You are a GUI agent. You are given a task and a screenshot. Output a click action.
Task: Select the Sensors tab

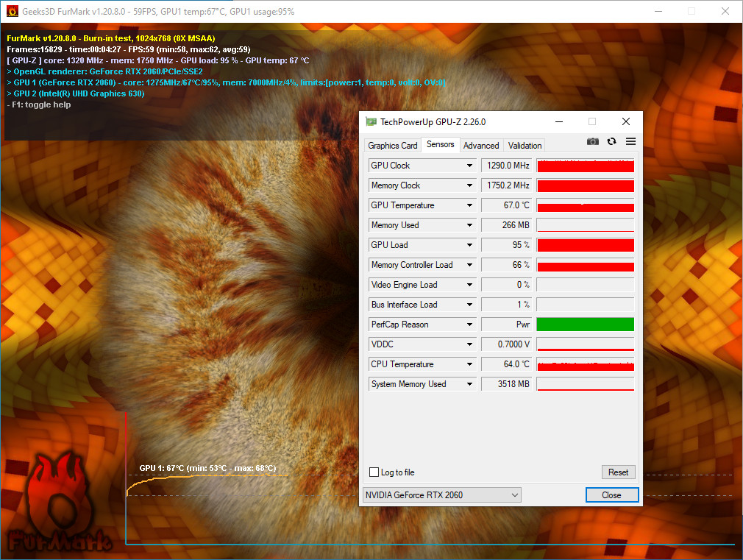pos(440,144)
